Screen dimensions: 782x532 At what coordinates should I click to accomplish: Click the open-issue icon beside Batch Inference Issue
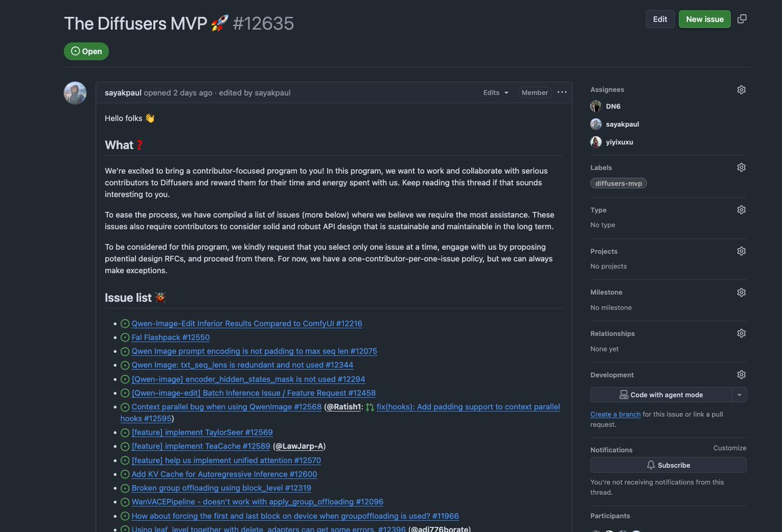(x=125, y=393)
